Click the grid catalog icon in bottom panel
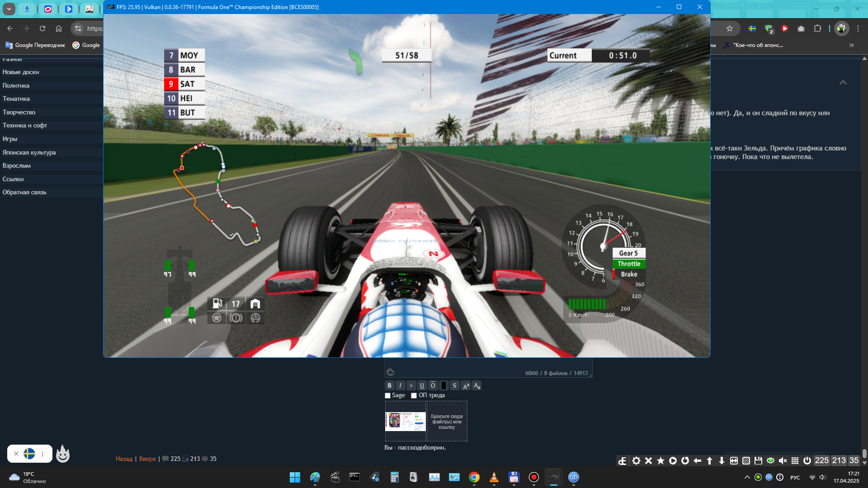 tap(795, 460)
